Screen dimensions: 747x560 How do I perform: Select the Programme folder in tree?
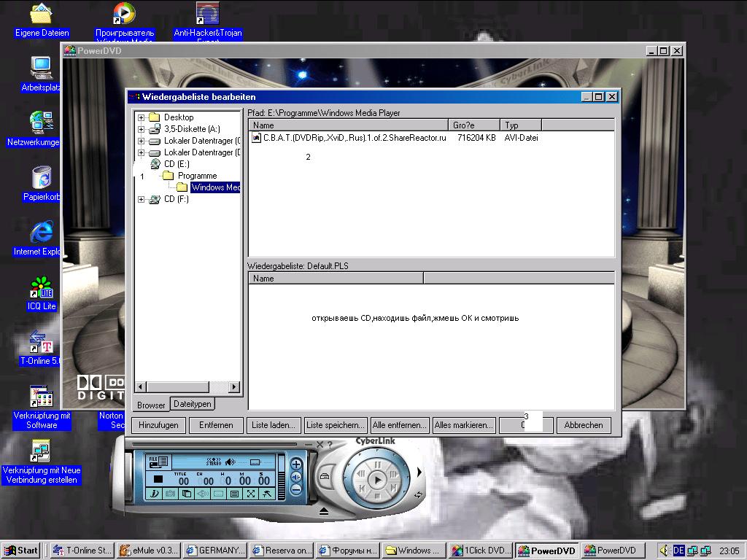pos(197,176)
